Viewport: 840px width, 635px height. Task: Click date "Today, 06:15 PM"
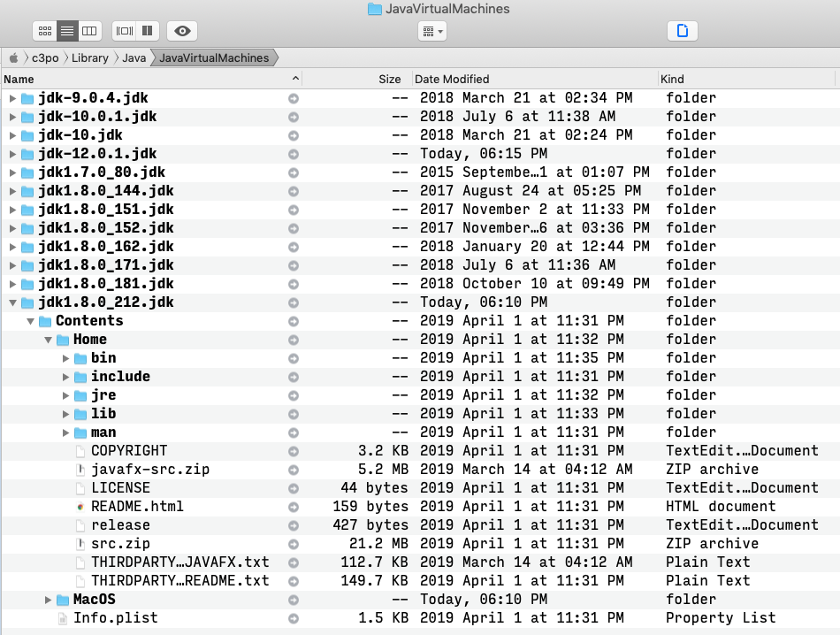484,154
